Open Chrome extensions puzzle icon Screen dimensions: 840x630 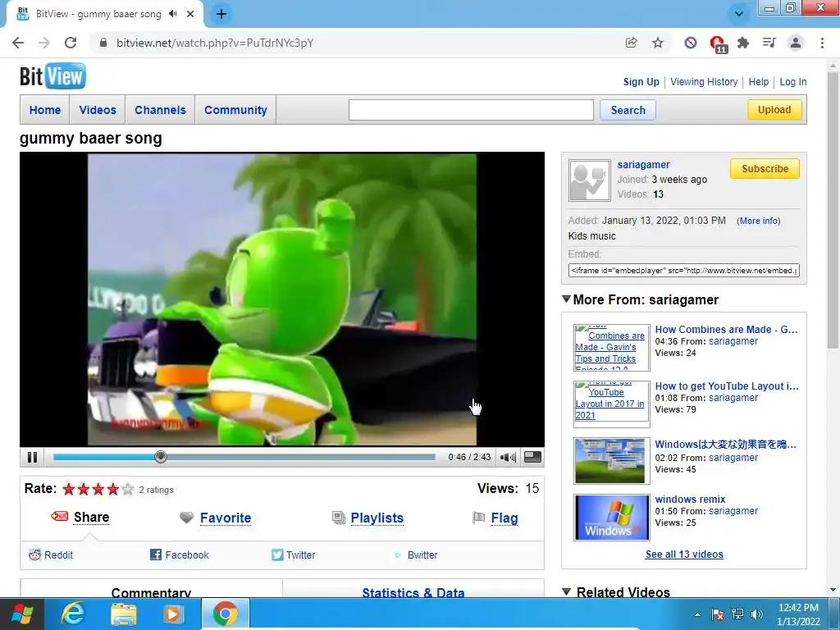tap(743, 43)
